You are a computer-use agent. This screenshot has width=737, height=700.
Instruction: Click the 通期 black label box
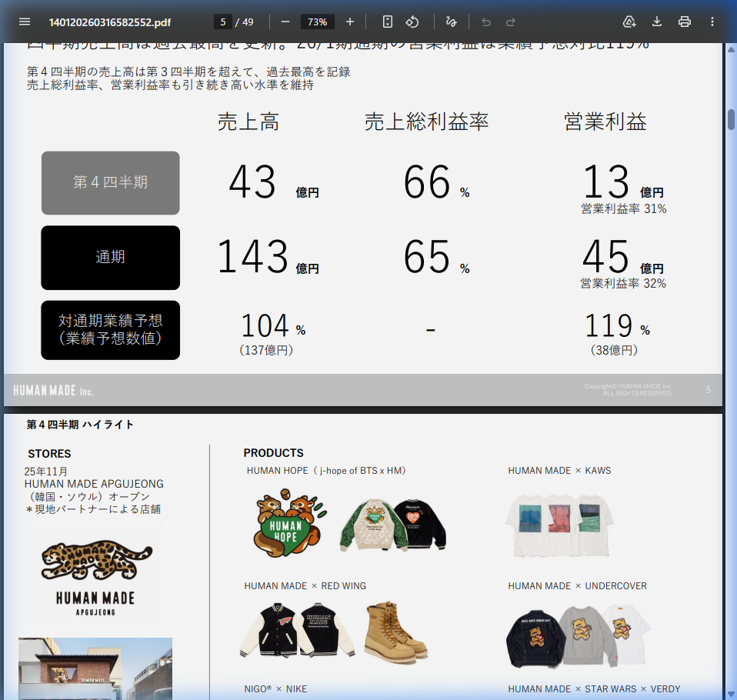coord(111,258)
